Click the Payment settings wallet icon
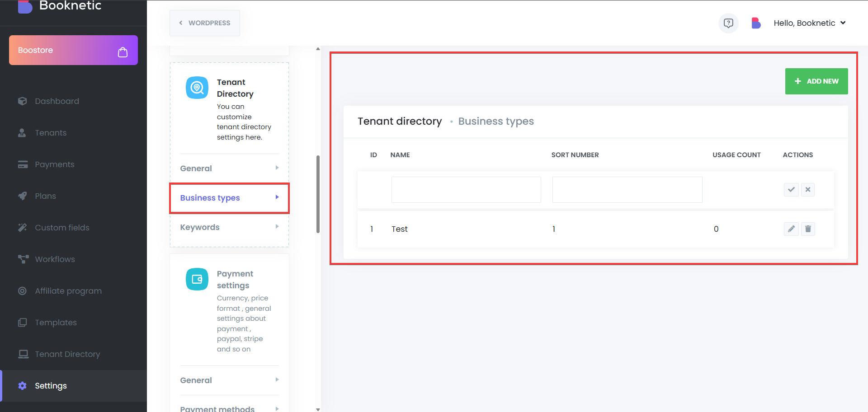 click(197, 279)
